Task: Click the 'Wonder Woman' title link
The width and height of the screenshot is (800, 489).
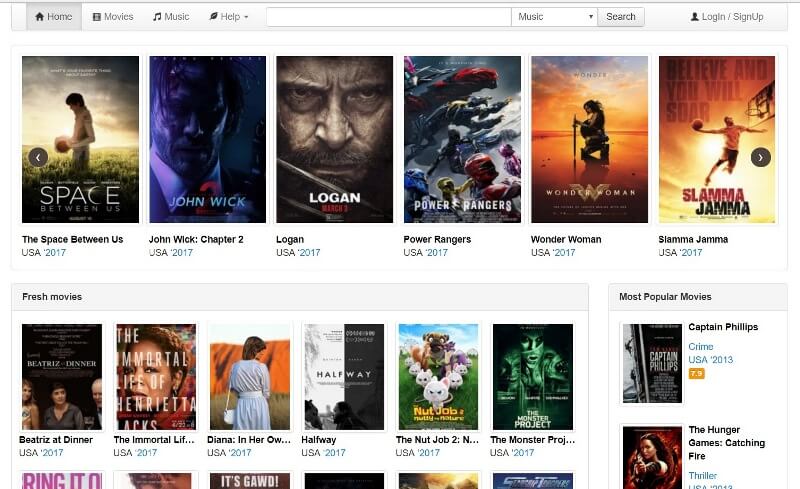Action: point(566,239)
